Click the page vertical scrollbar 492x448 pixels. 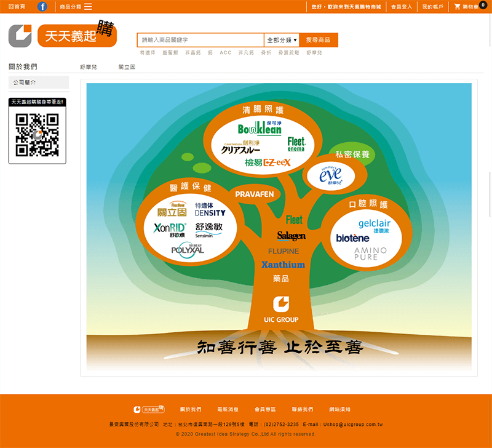[x=490, y=194]
